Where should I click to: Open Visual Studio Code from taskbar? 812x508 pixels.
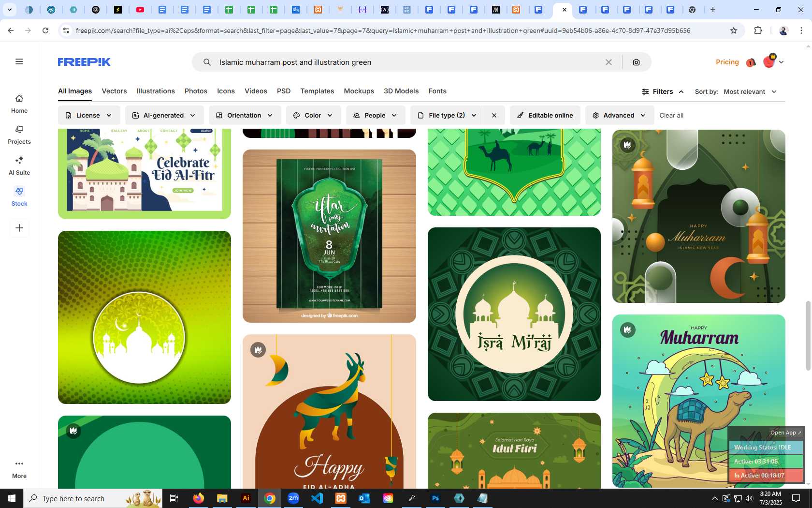[317, 498]
